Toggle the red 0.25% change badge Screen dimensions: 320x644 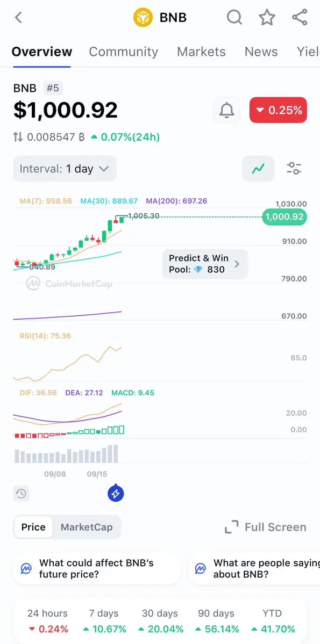pos(278,110)
